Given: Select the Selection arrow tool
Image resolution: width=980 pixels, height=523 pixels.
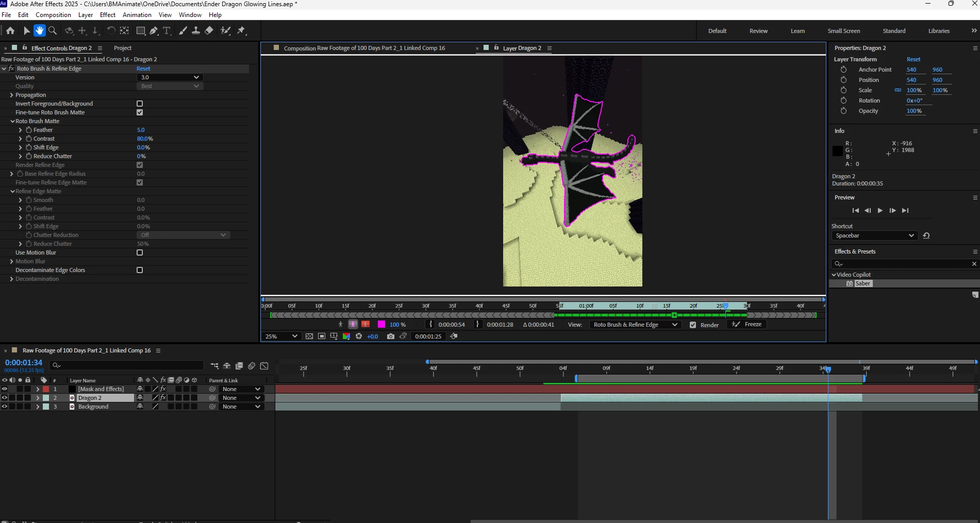Looking at the screenshot, I should [27, 31].
